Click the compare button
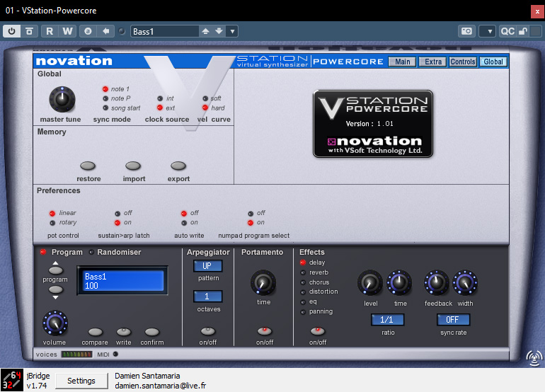 (x=96, y=332)
